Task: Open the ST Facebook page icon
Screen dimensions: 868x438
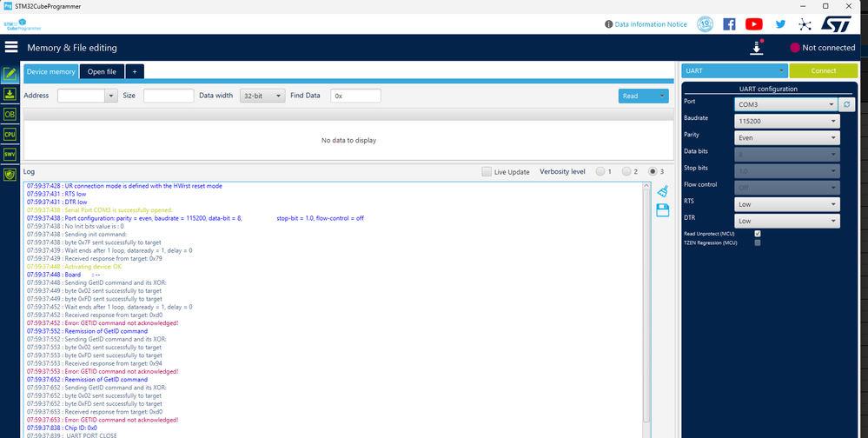Action: coord(730,24)
